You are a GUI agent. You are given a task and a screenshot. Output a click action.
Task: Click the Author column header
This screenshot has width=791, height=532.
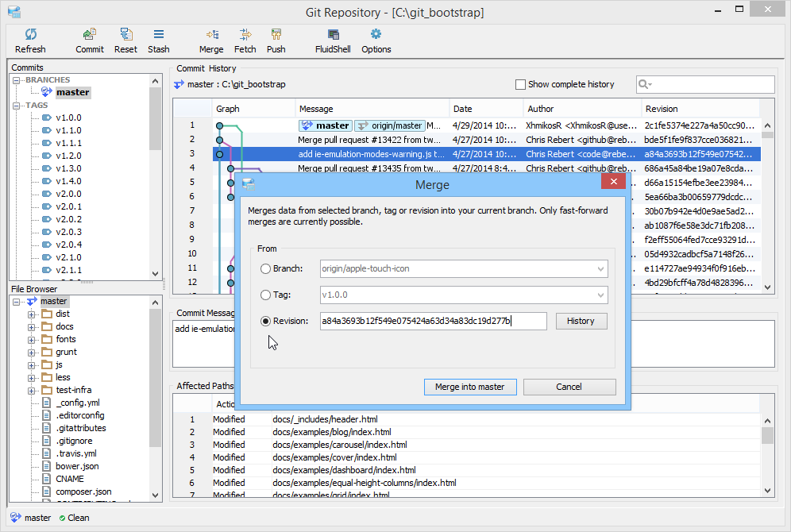tap(582, 109)
